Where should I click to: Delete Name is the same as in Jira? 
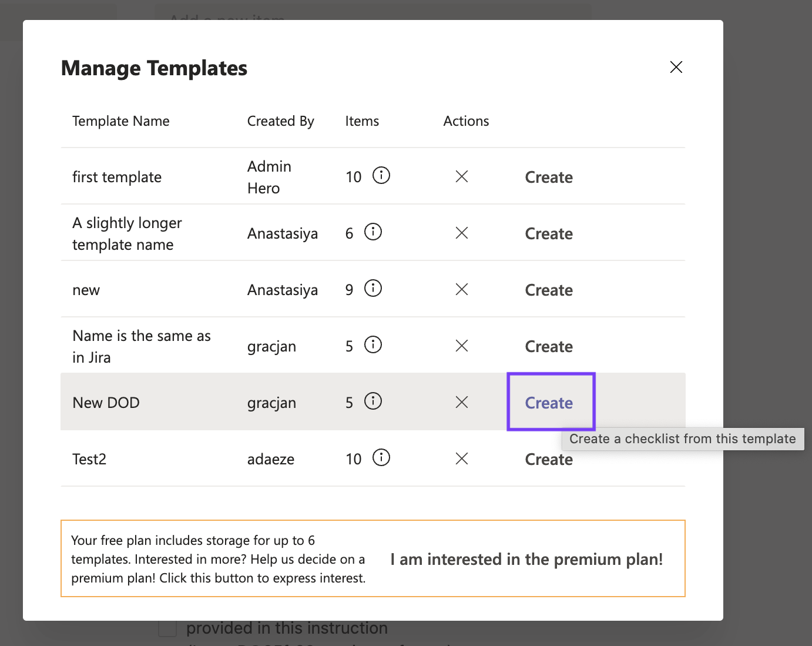462,346
